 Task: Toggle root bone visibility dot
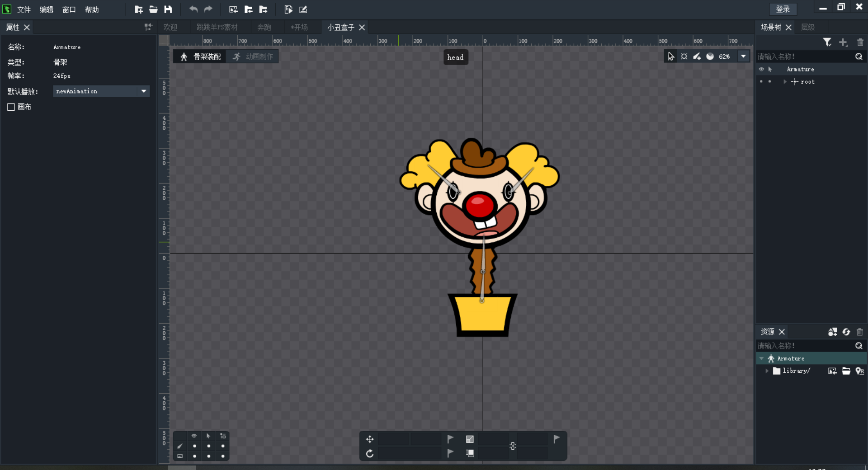coord(761,81)
